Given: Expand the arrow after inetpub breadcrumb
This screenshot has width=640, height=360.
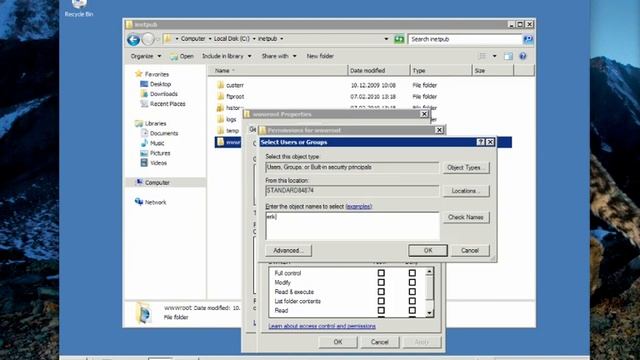Looking at the screenshot, I should 282,39.
